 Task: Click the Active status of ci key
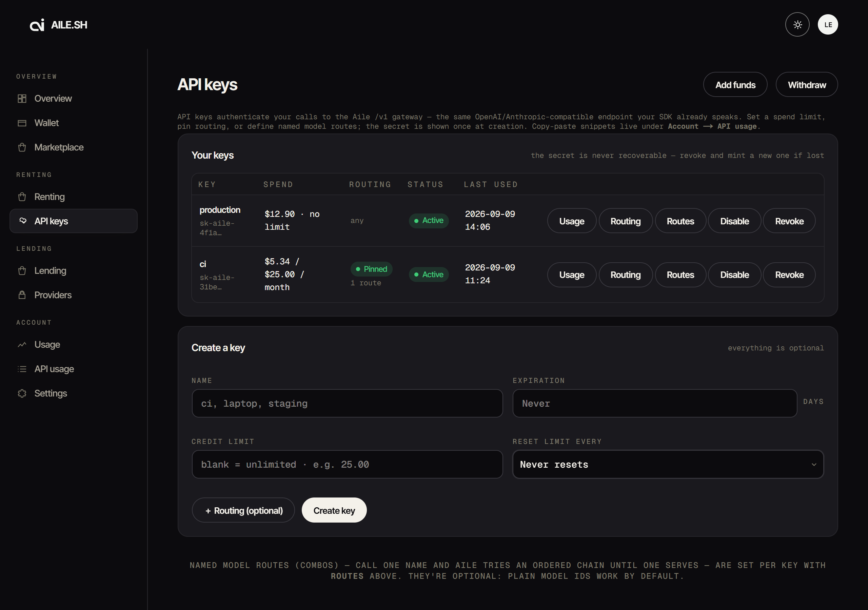click(429, 275)
